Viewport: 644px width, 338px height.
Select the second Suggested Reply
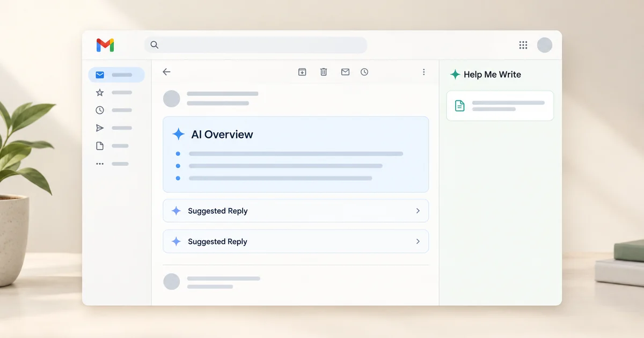pyautogui.click(x=296, y=241)
